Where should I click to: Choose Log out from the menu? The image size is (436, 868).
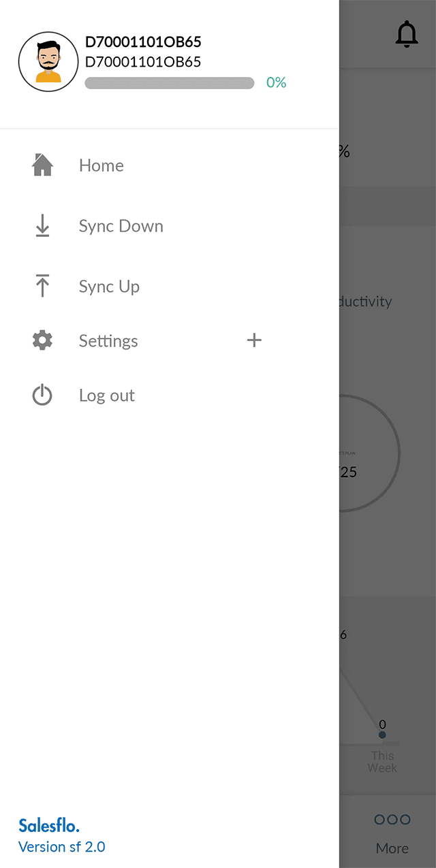pyautogui.click(x=107, y=396)
